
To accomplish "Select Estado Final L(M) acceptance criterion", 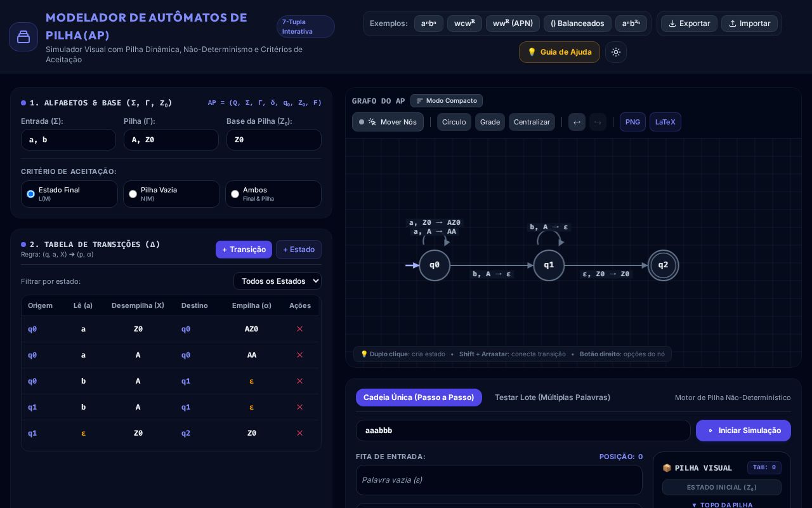I will tap(69, 194).
